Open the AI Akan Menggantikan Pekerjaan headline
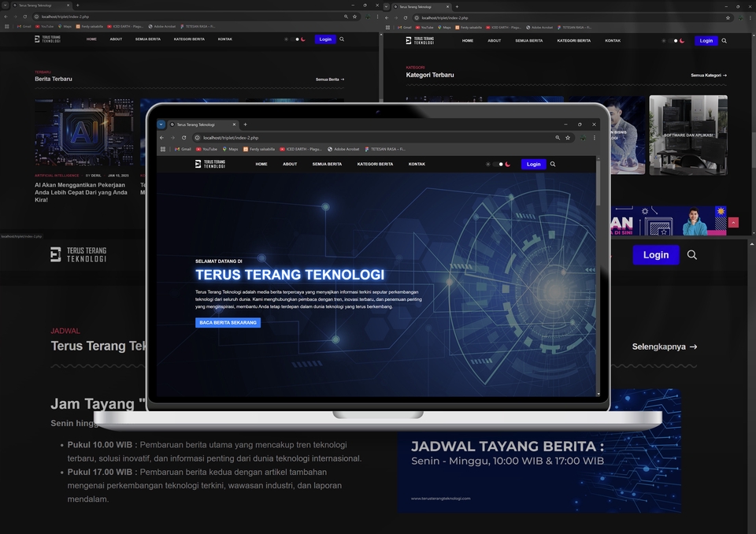 pyautogui.click(x=81, y=192)
